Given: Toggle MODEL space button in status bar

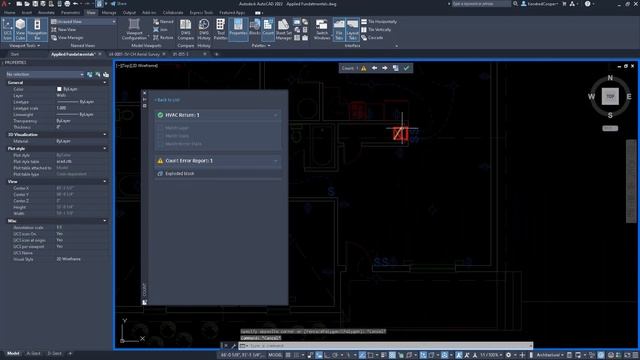Looking at the screenshot, I should click(x=275, y=355).
